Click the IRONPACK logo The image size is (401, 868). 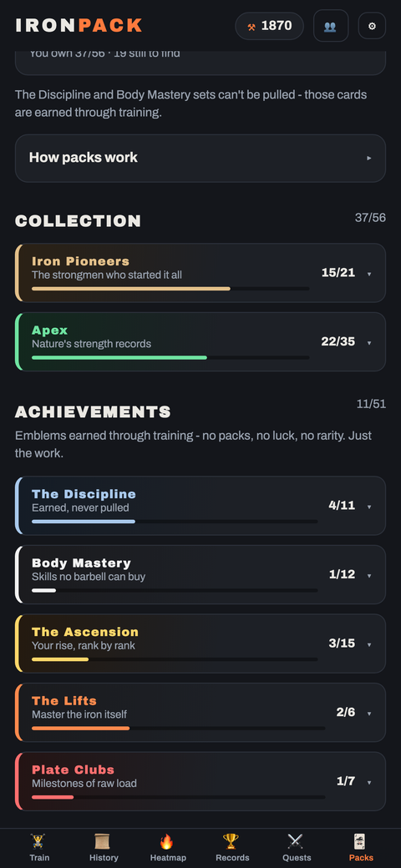79,26
